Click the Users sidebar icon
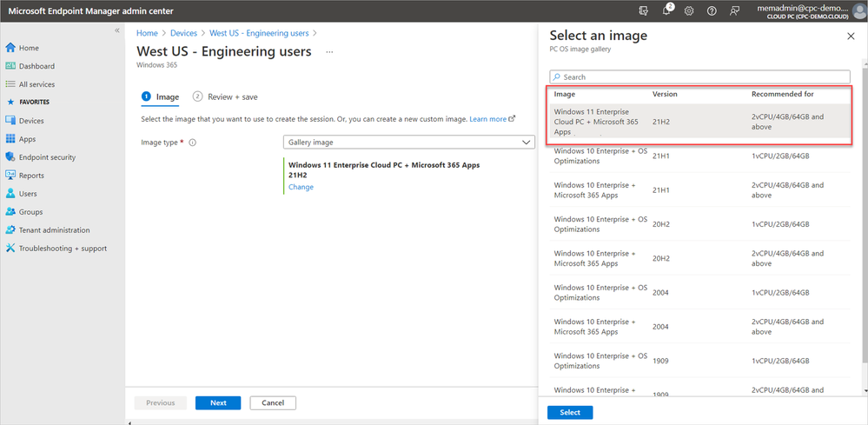The width and height of the screenshot is (868, 425). click(x=10, y=194)
